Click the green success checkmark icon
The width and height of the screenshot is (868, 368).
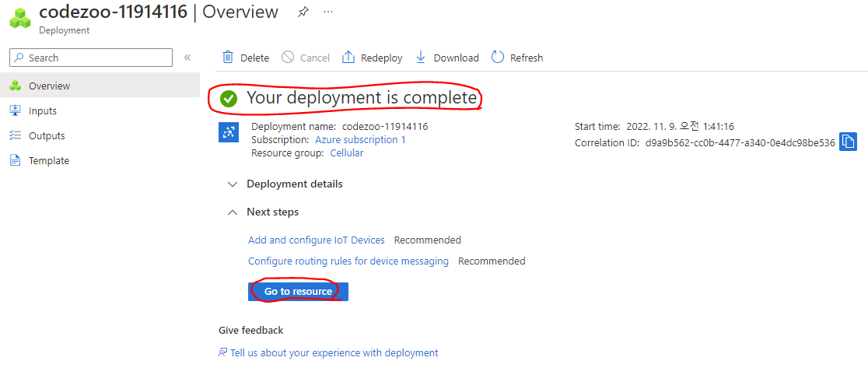[228, 99]
